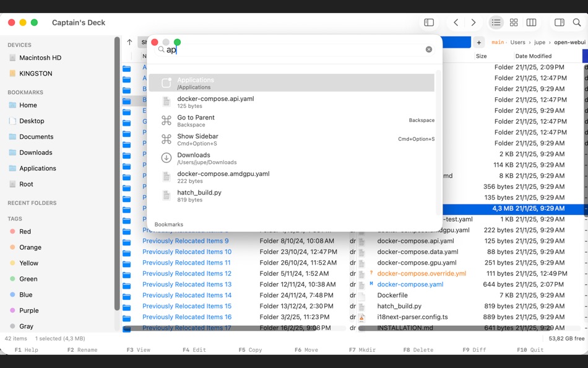The height and width of the screenshot is (368, 588).
Task: Filter by the Gray tag
Action: (x=26, y=326)
